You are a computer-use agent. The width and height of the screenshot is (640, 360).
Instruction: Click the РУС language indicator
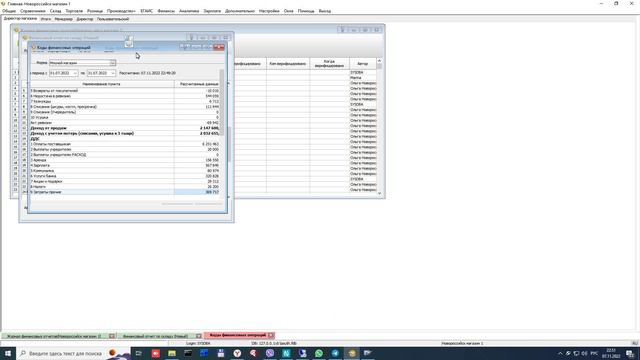pos(594,353)
